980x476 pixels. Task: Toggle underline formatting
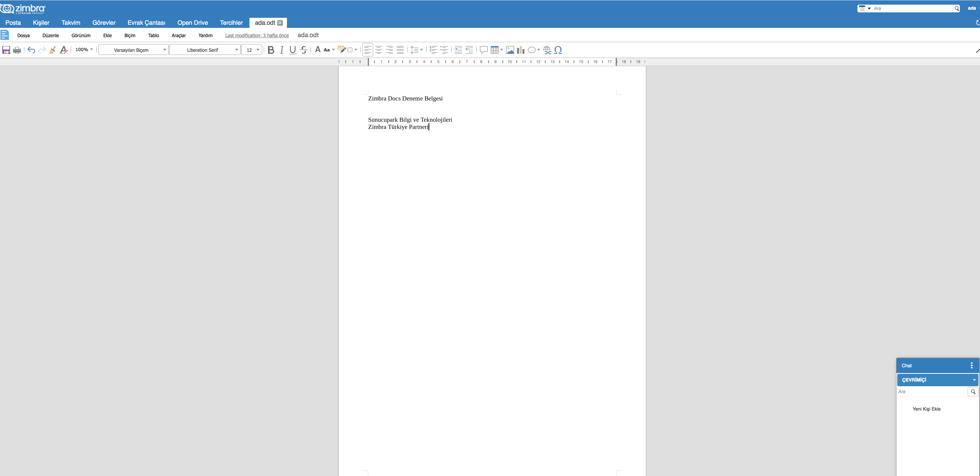293,50
